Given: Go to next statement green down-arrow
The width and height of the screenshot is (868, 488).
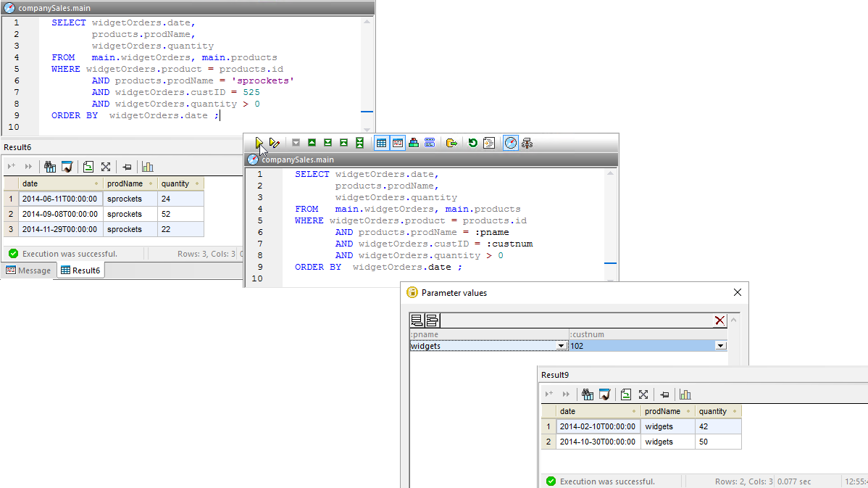Looking at the screenshot, I should click(327, 143).
